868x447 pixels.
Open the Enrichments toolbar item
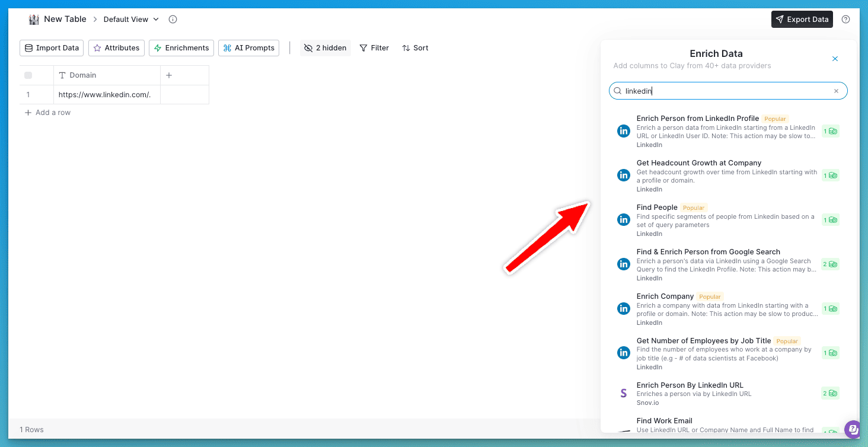click(181, 48)
